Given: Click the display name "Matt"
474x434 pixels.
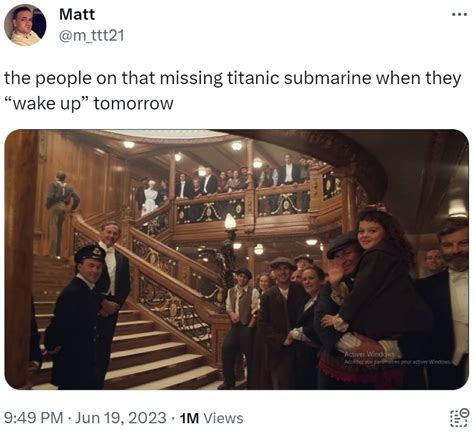Looking at the screenshot, I should click(x=77, y=14).
